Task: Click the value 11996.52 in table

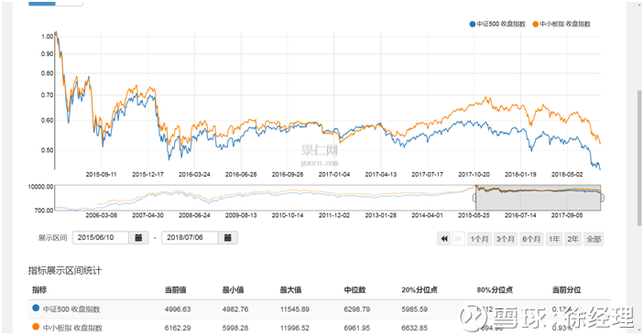Action: click(294, 328)
